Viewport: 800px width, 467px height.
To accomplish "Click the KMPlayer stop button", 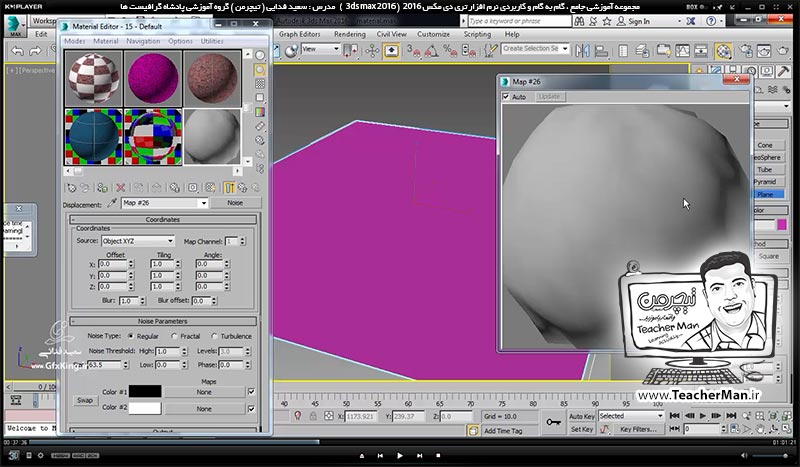I will coord(438,455).
